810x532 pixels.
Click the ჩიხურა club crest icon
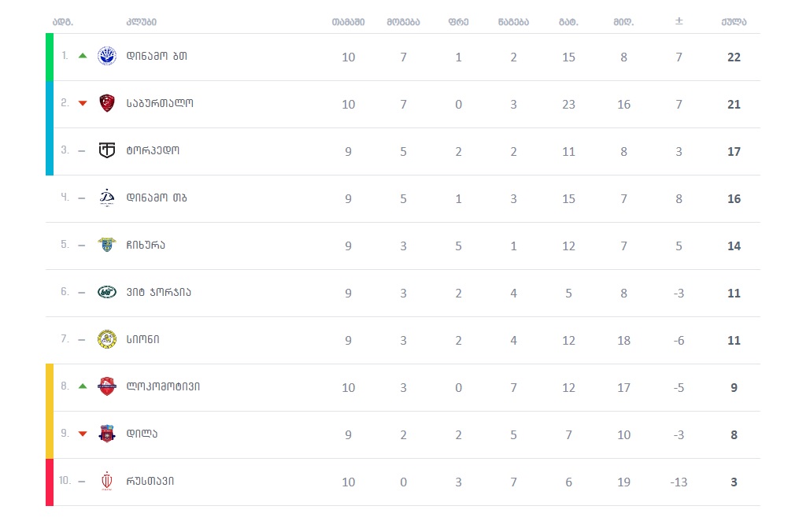click(107, 245)
